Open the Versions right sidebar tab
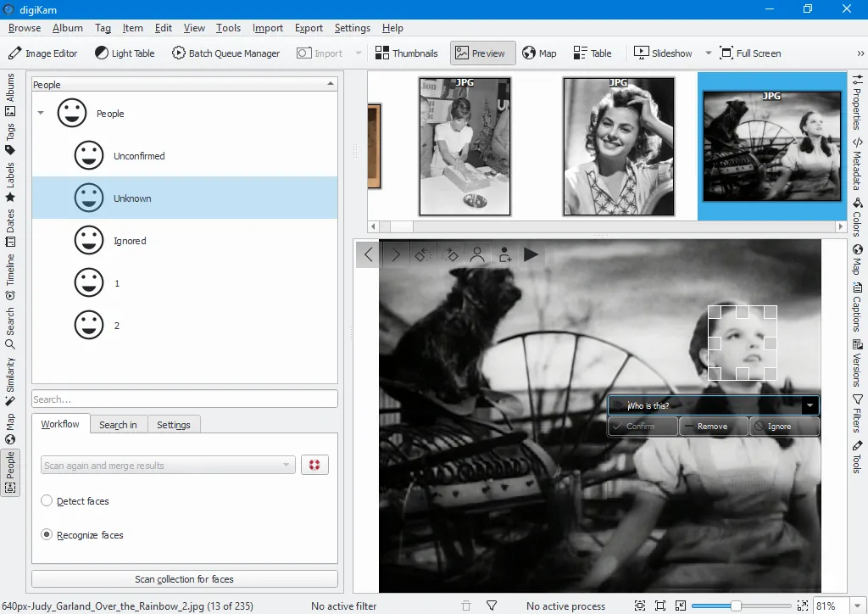The width and height of the screenshot is (868, 614). (x=857, y=362)
